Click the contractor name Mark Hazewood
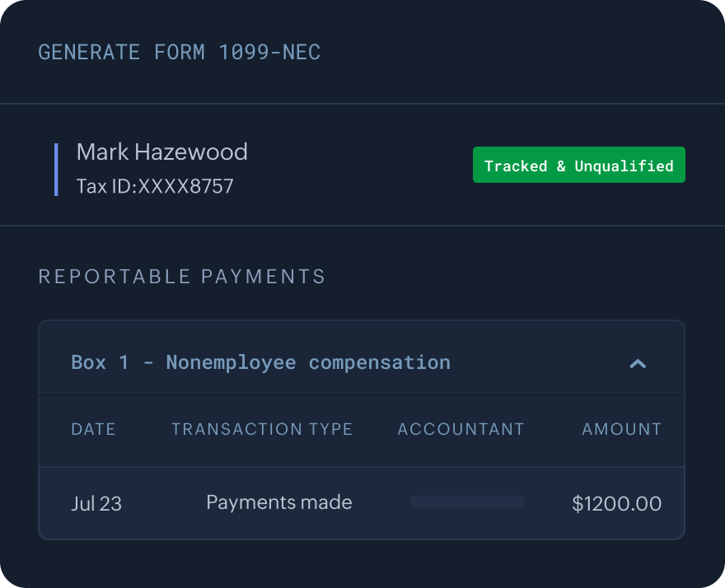The height and width of the screenshot is (588, 725). click(x=161, y=152)
